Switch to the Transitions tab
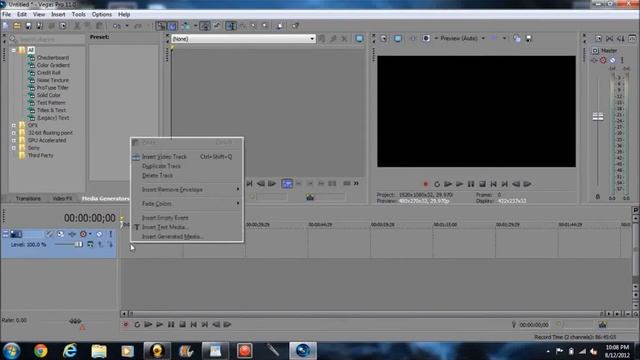The height and width of the screenshot is (360, 640). click(x=28, y=198)
